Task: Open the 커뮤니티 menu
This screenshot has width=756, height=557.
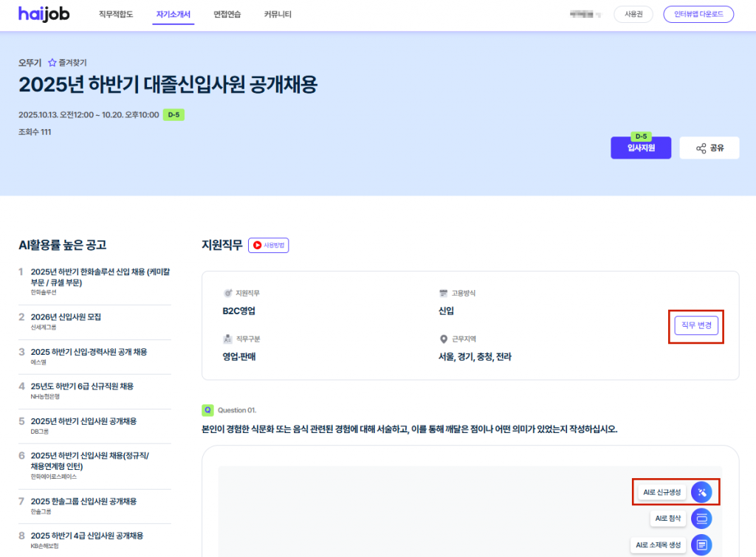Action: click(278, 15)
